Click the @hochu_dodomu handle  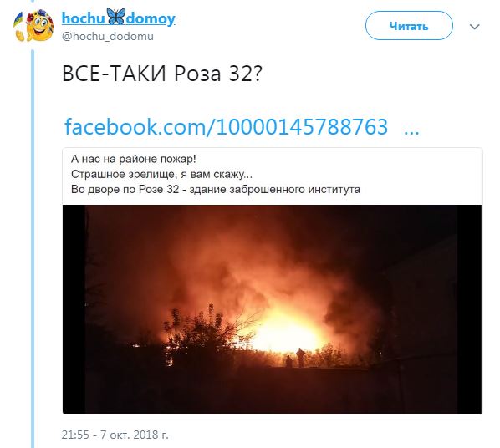[x=108, y=36]
